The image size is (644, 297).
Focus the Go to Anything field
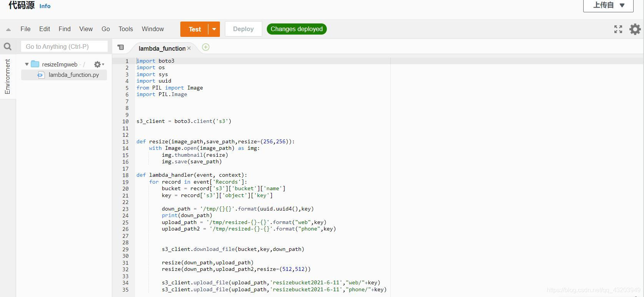[64, 46]
